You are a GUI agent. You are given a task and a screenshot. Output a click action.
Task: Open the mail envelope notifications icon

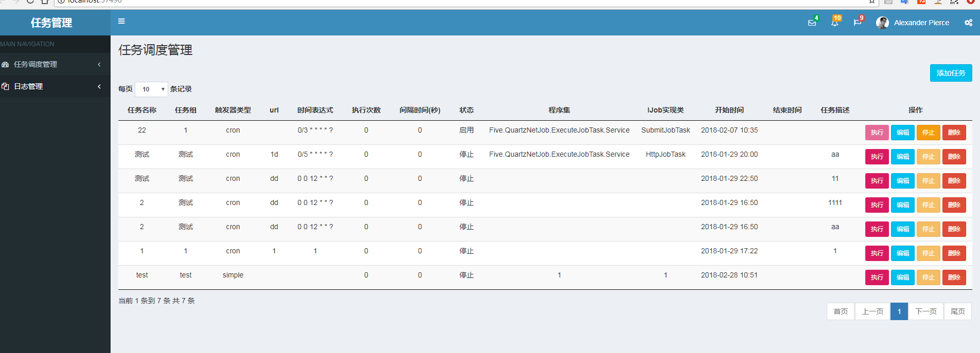coord(812,23)
